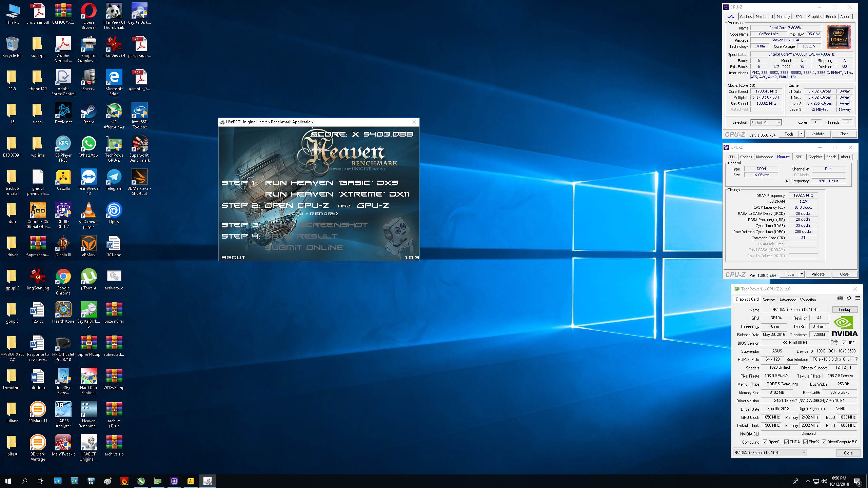Launch HWBOT Unigine desktop shortcut
This screenshot has height=488, width=868.
88,448
